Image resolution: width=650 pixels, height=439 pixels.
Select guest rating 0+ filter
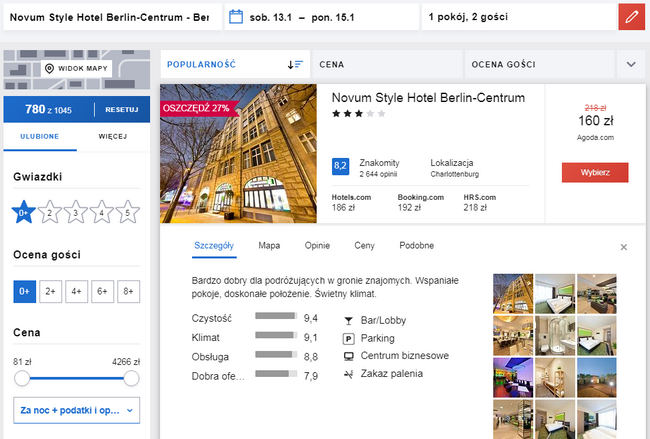24,291
